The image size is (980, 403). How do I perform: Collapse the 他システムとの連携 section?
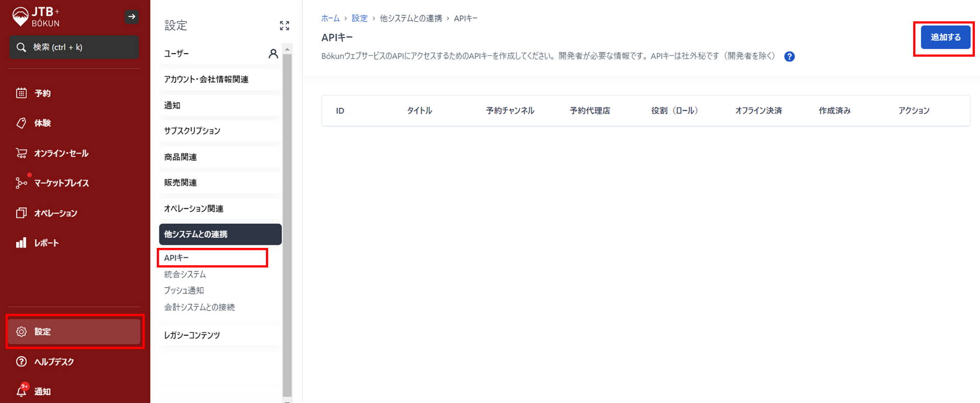219,234
